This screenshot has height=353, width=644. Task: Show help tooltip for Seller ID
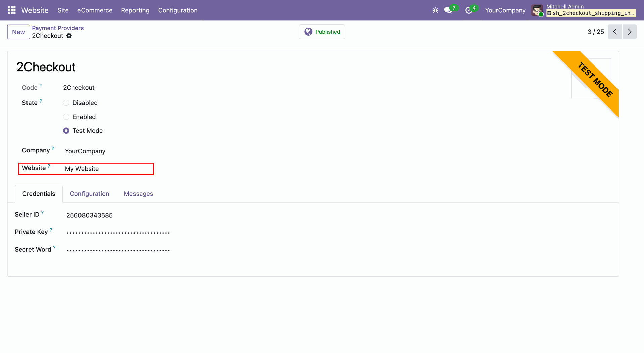click(x=43, y=212)
